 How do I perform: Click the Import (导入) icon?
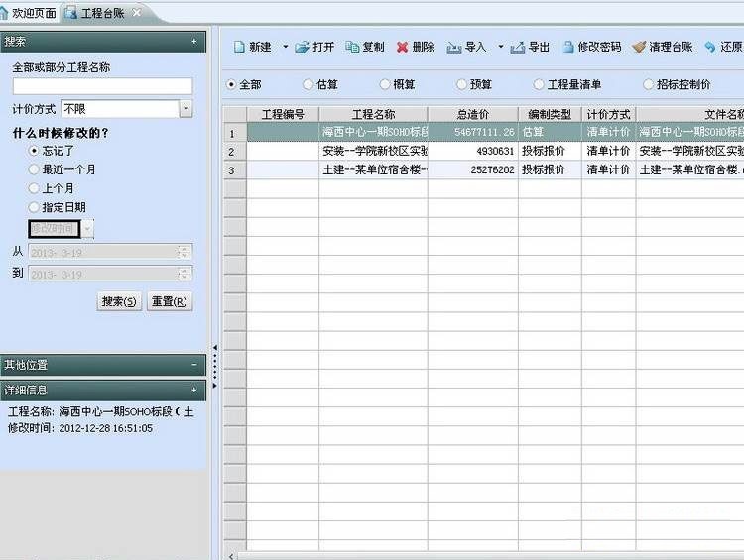(x=453, y=47)
